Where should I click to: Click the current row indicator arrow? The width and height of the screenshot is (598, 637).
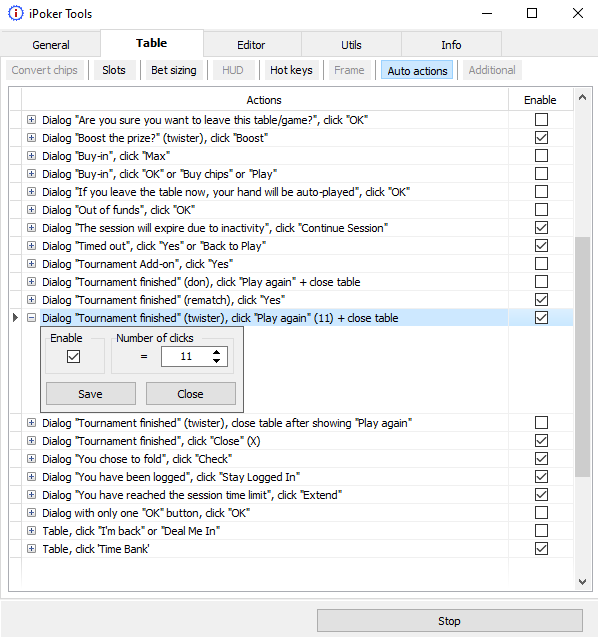(15, 318)
